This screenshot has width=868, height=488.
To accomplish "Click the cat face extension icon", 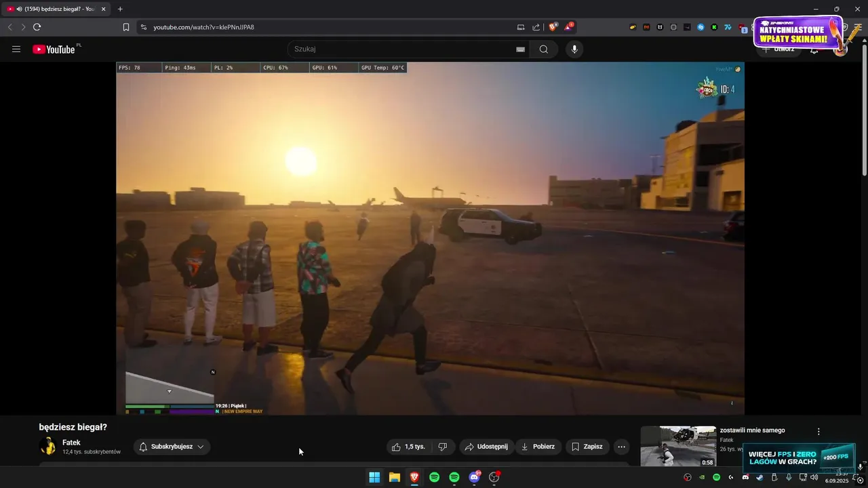I will (660, 27).
